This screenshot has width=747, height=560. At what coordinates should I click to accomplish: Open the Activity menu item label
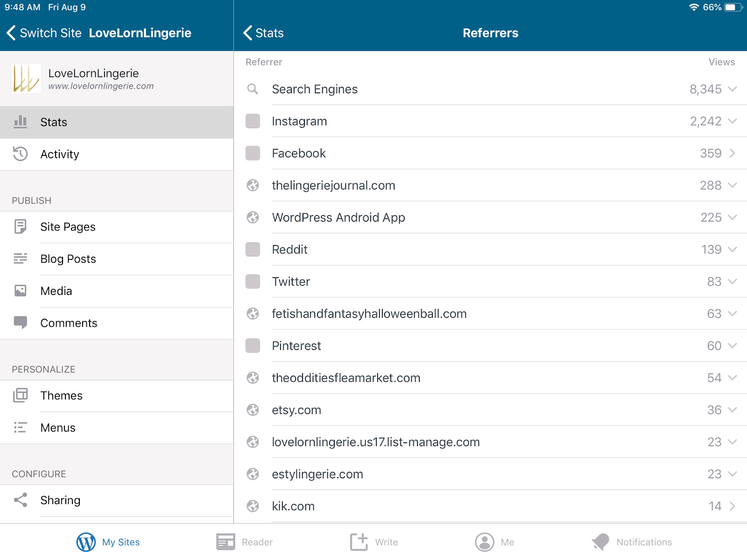coord(60,154)
